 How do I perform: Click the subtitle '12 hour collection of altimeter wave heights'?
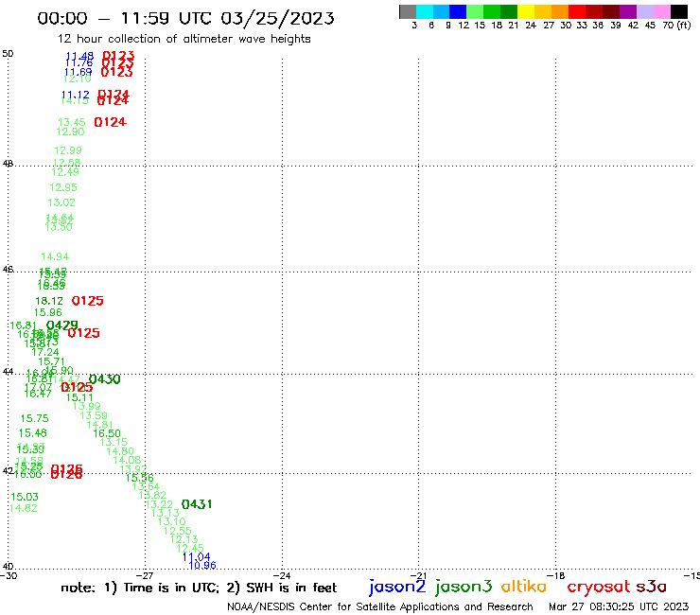(184, 39)
